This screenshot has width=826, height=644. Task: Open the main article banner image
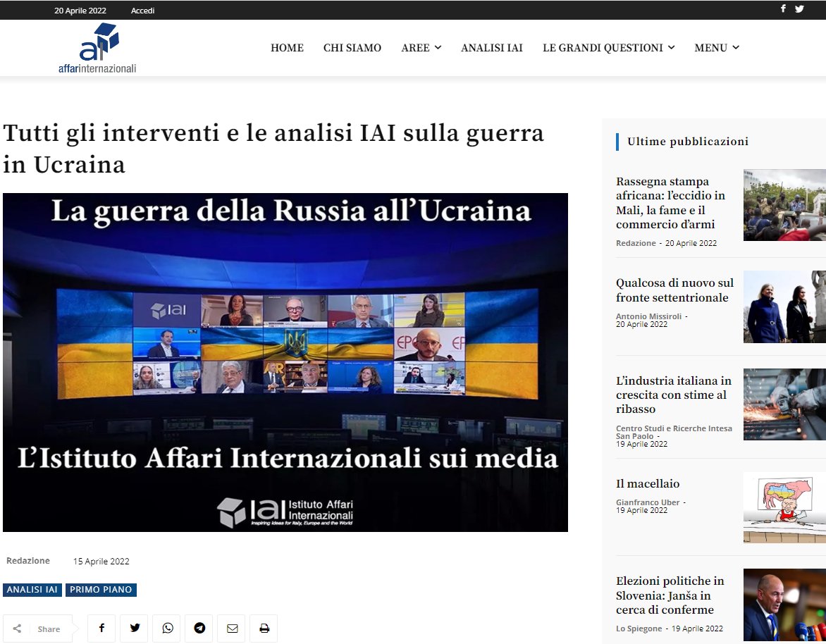point(285,362)
